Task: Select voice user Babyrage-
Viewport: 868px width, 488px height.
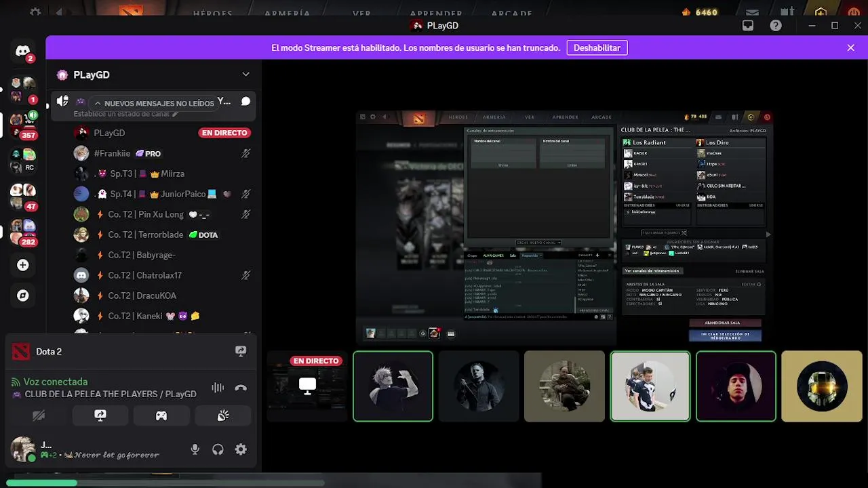Action: click(162, 255)
